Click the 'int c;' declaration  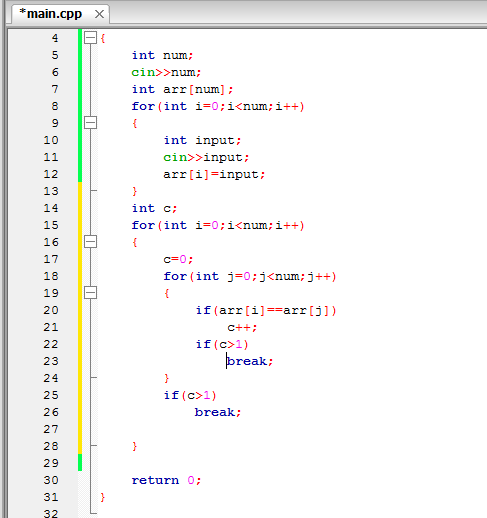(154, 208)
